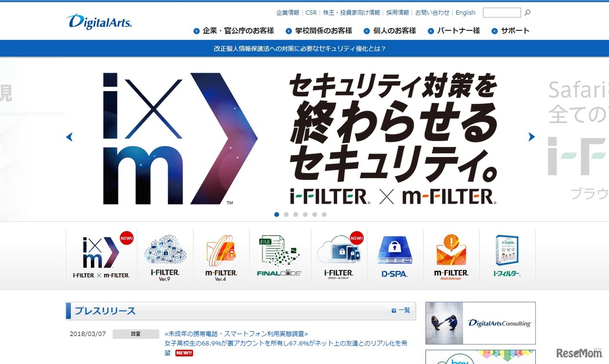Click the main i-FILTER × m-FILTER hero banner

[300, 139]
